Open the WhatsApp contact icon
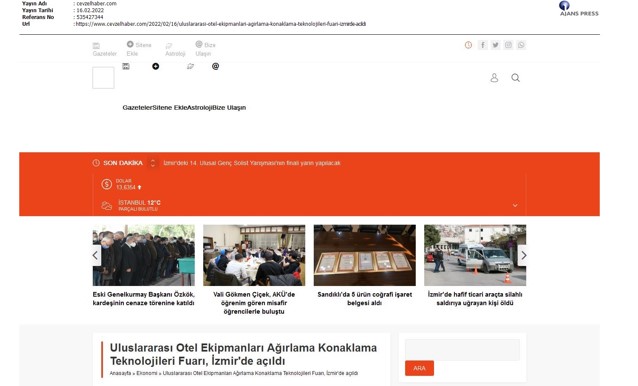This screenshot has height=386, width=638. coord(521,45)
